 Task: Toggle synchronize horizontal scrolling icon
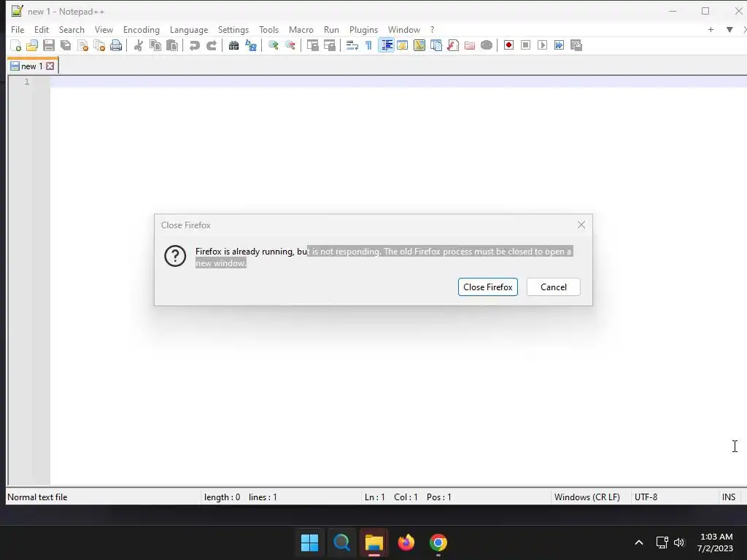tap(329, 45)
